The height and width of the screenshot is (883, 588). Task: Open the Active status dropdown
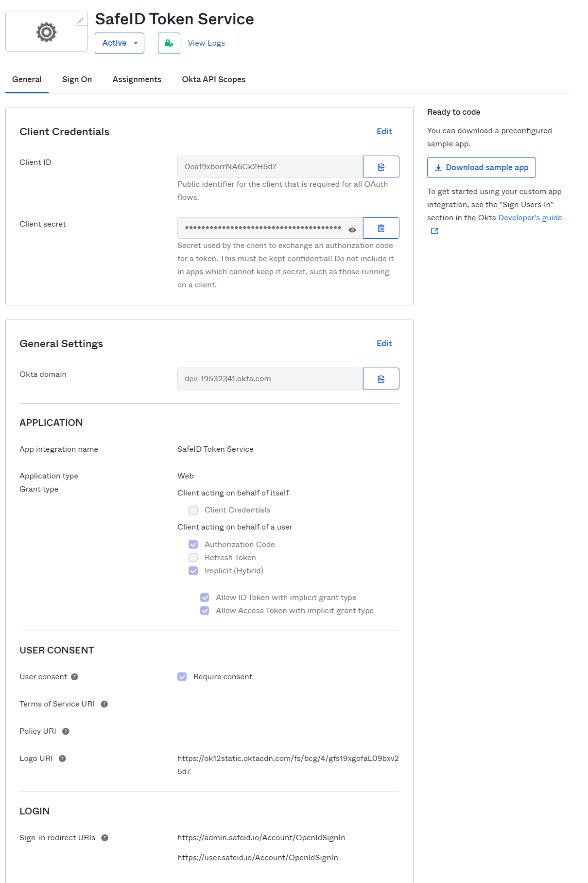[x=120, y=43]
